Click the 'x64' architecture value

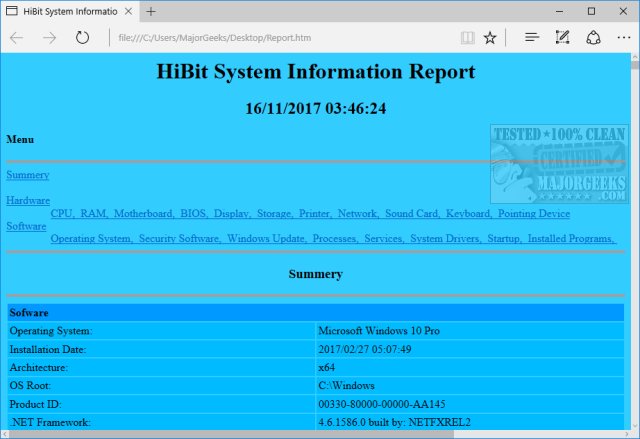[327, 368]
